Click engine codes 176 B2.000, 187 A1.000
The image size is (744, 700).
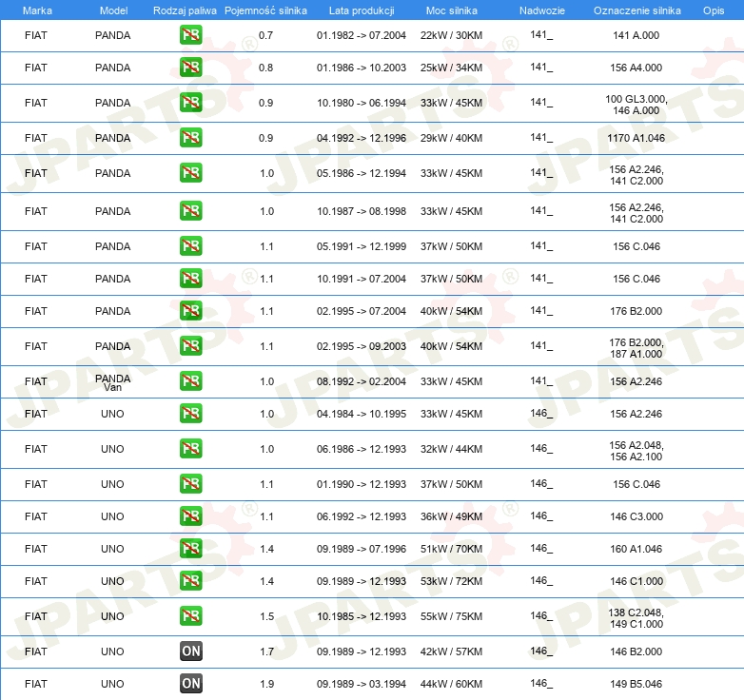coord(636,348)
